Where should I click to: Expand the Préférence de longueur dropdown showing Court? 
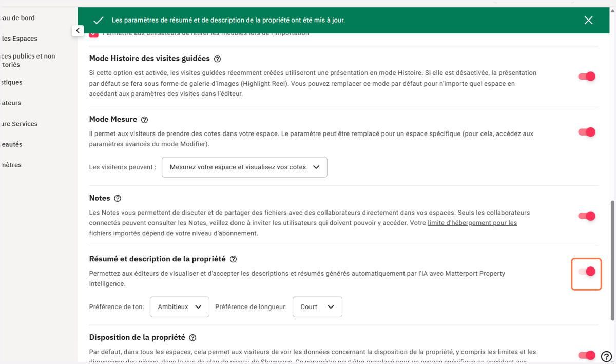pos(317,307)
